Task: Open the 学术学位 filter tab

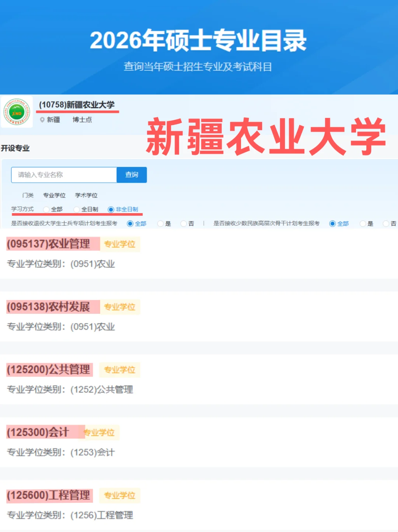Action: 86,195
